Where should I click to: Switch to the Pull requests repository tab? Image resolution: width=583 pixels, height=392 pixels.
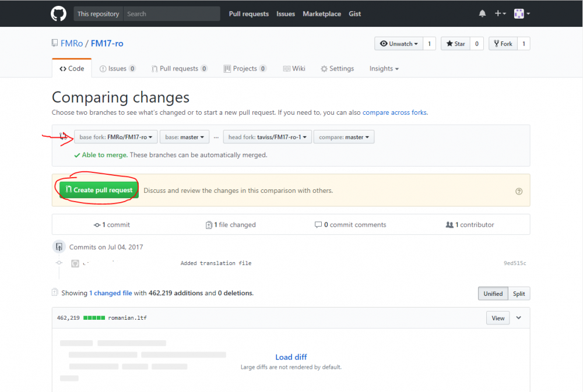point(179,69)
